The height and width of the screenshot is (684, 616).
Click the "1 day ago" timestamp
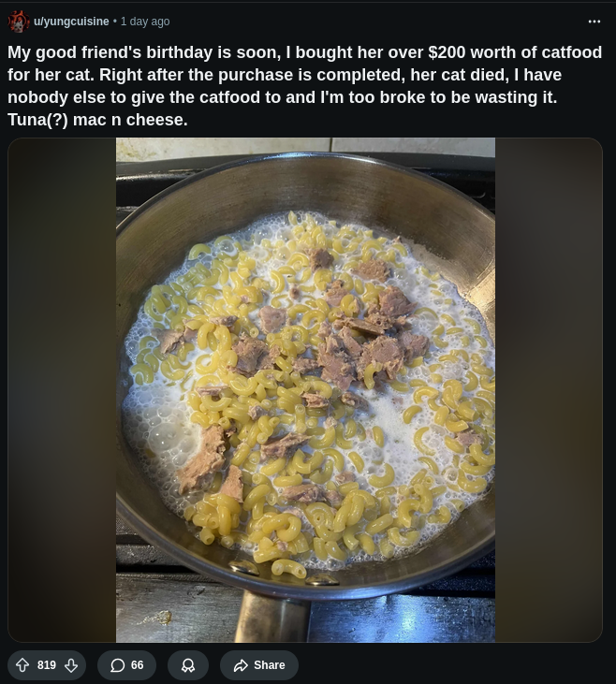tap(145, 22)
